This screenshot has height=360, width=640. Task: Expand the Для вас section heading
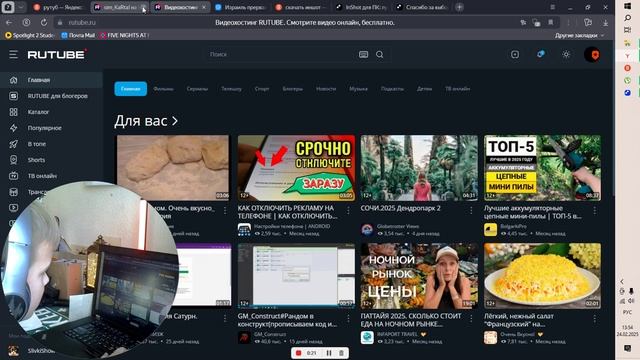[x=146, y=121]
